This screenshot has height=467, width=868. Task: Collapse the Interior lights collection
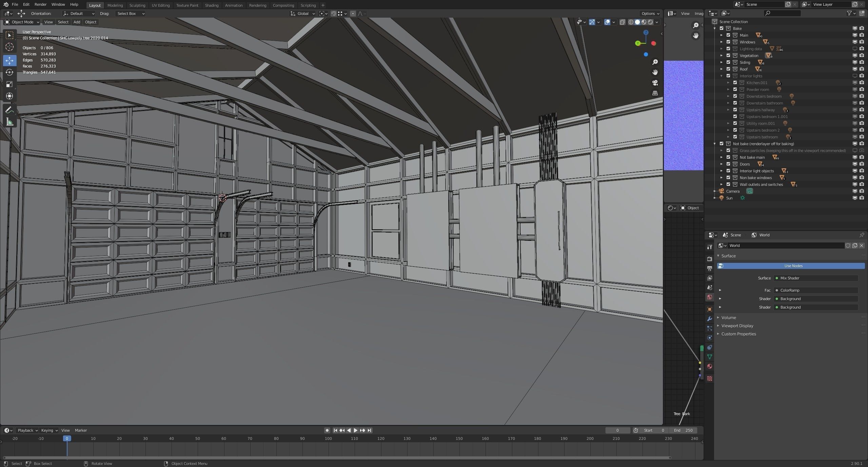coord(721,76)
